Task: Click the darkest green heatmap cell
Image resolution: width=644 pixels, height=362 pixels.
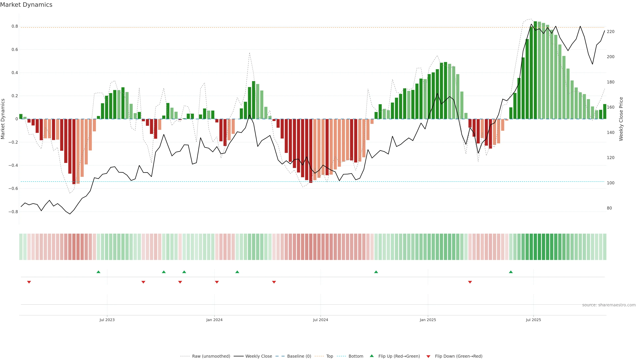Action: click(535, 247)
